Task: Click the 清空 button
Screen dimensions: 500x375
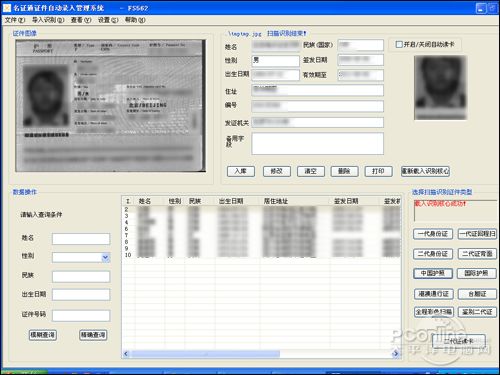Action: click(x=311, y=171)
